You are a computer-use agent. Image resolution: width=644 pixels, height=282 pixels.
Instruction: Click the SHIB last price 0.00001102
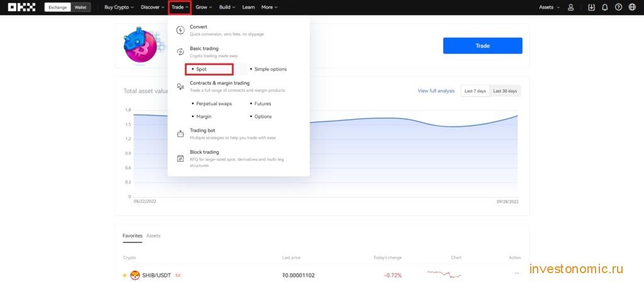click(299, 275)
